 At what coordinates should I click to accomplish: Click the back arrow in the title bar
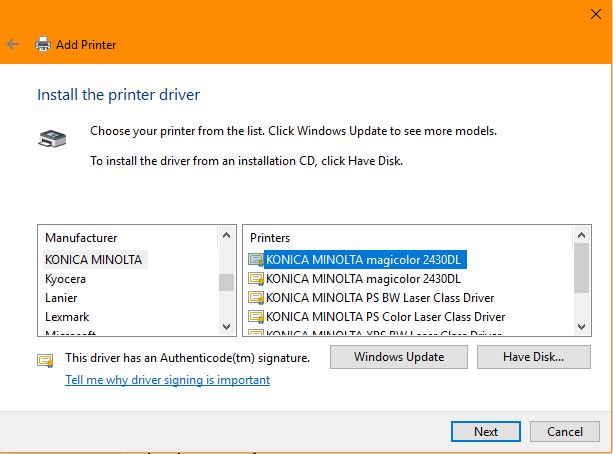coord(13,44)
